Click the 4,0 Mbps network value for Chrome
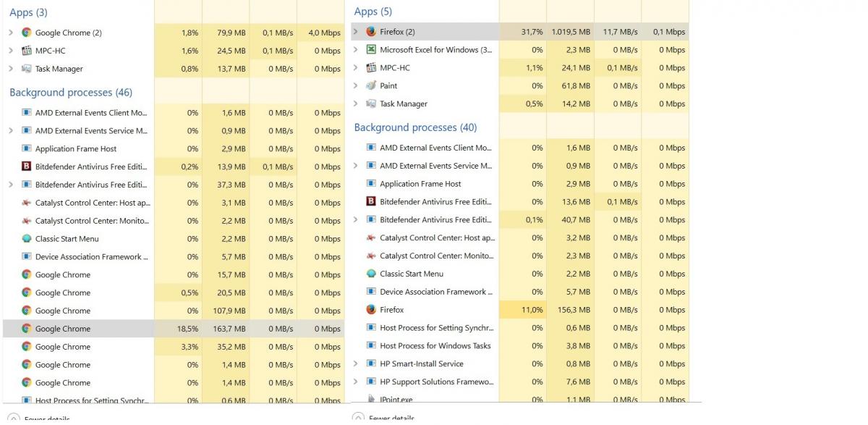 (x=324, y=33)
